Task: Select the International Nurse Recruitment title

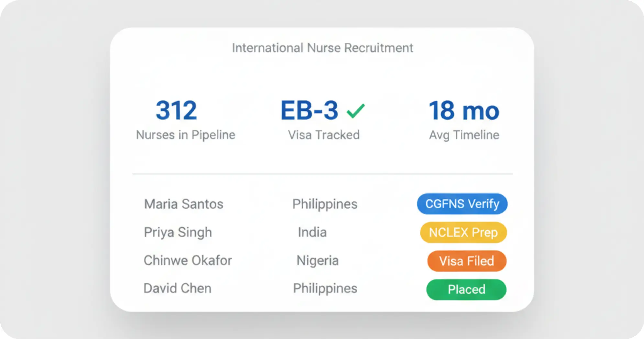Action: pyautogui.click(x=322, y=48)
